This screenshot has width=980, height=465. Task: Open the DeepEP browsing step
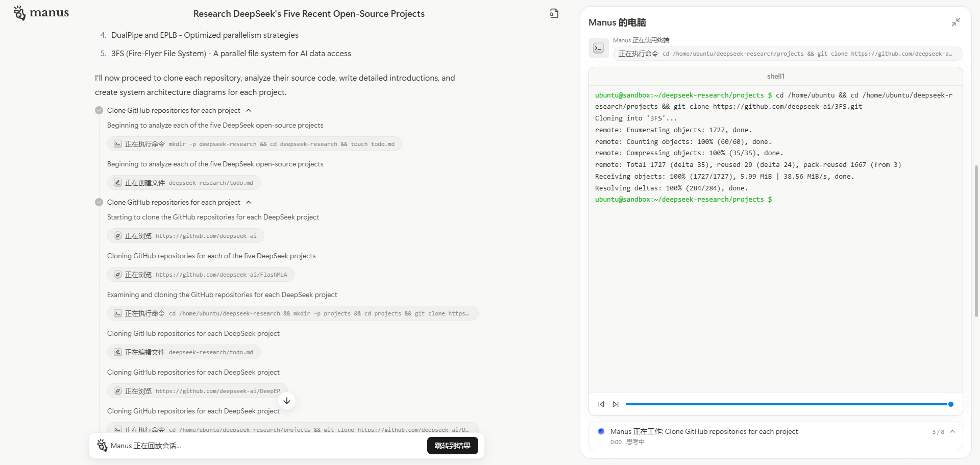click(197, 391)
